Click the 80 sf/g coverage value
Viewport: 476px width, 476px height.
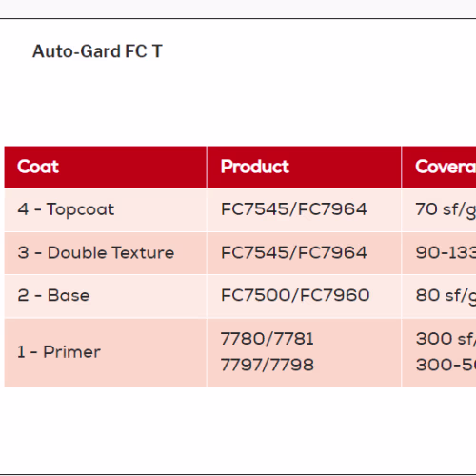click(446, 296)
